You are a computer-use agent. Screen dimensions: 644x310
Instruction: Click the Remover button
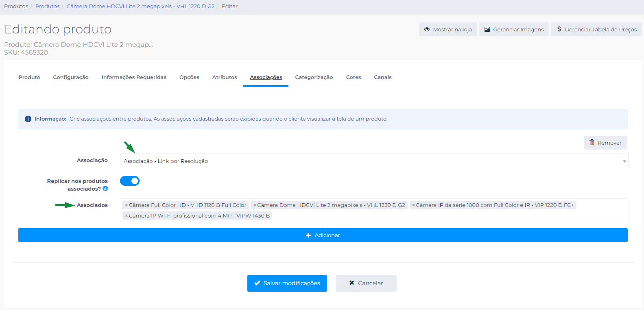(x=605, y=143)
